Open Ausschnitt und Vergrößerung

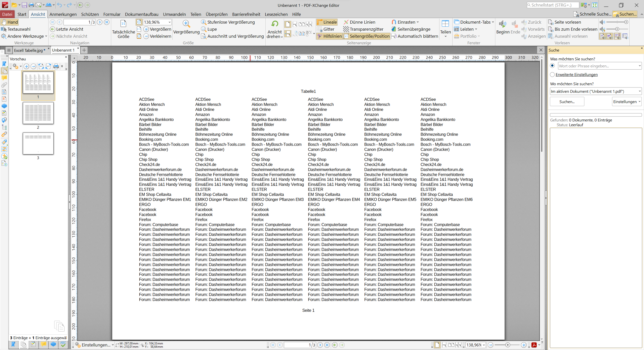pyautogui.click(x=232, y=36)
